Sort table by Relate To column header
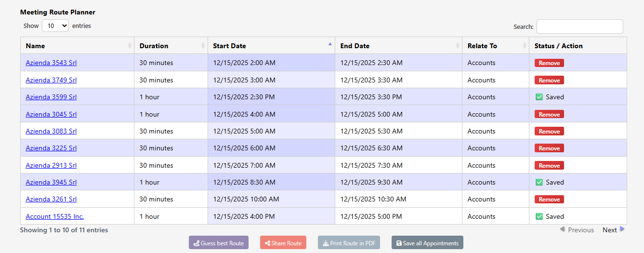The width and height of the screenshot is (644, 253). (x=496, y=46)
